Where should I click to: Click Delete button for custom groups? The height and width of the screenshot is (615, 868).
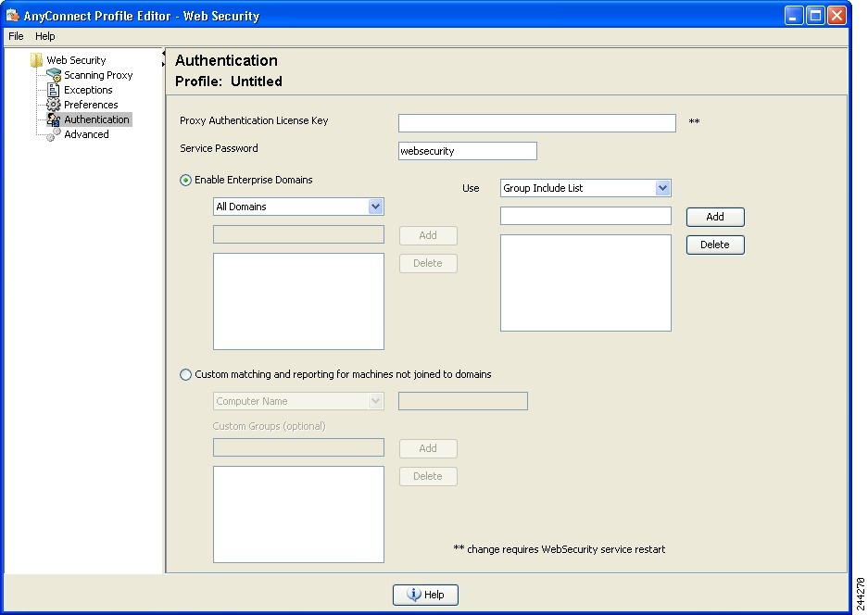point(428,477)
